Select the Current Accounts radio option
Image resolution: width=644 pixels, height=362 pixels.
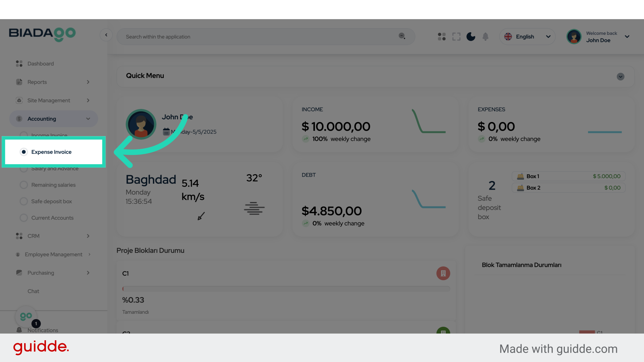pos(24,218)
